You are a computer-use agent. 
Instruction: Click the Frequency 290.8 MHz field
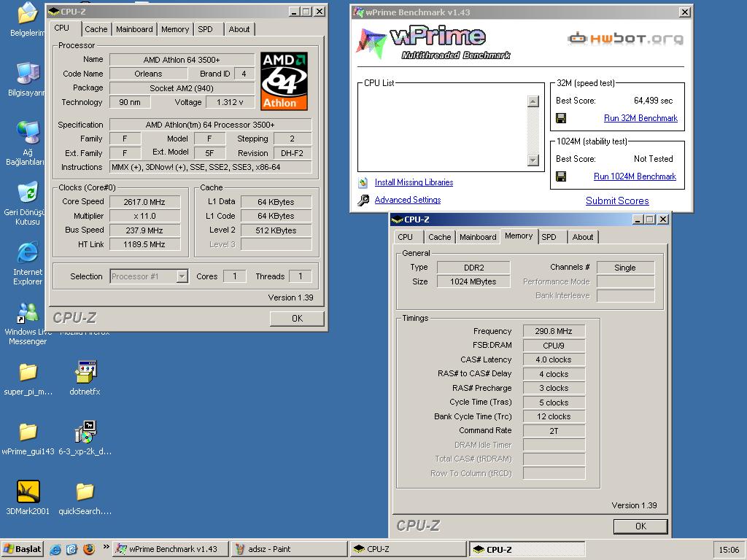click(554, 331)
